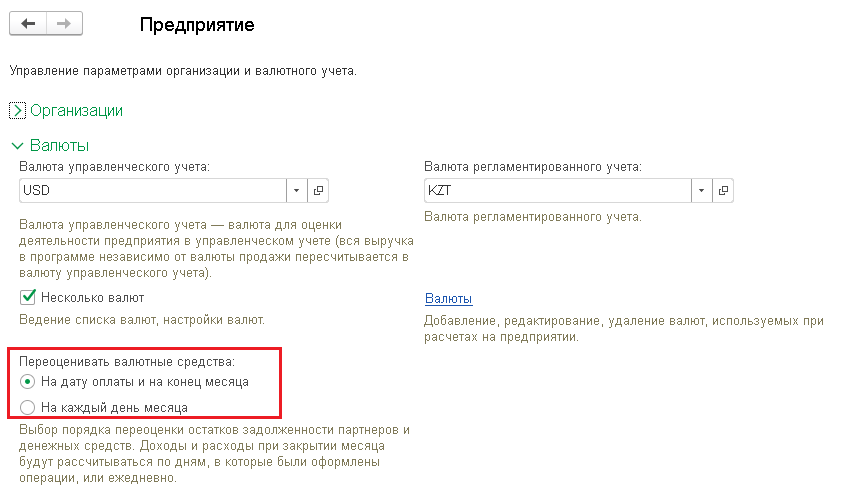Open the management currency USD dropdown arrow

[x=298, y=190]
